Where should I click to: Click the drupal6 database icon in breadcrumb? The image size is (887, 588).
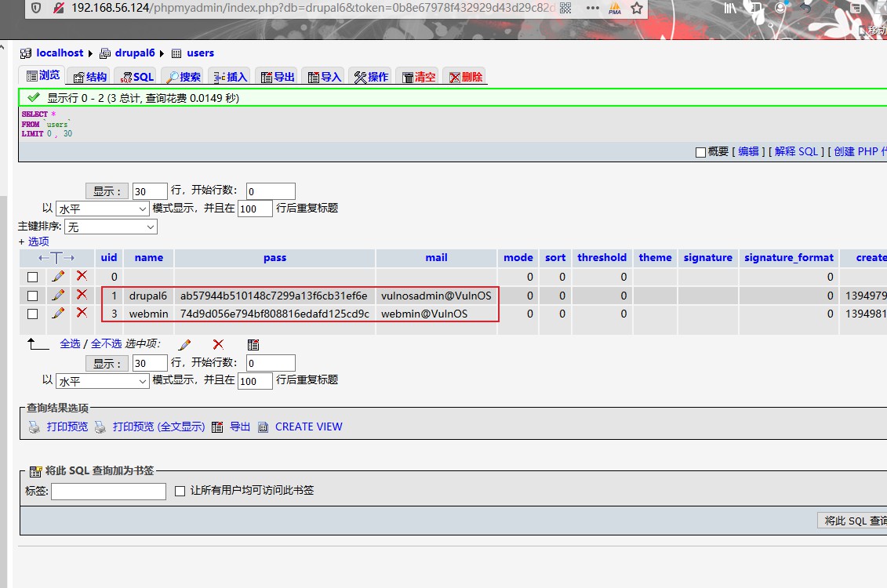tap(105, 53)
